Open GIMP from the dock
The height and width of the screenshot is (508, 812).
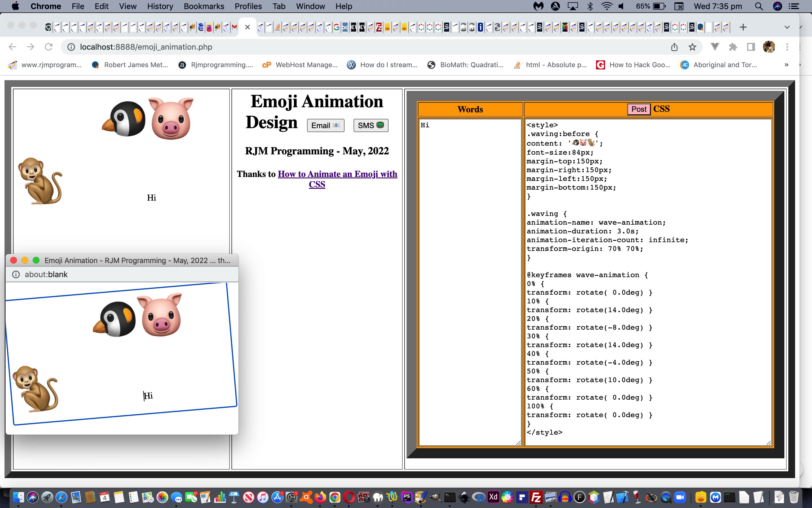pyautogui.click(x=436, y=497)
